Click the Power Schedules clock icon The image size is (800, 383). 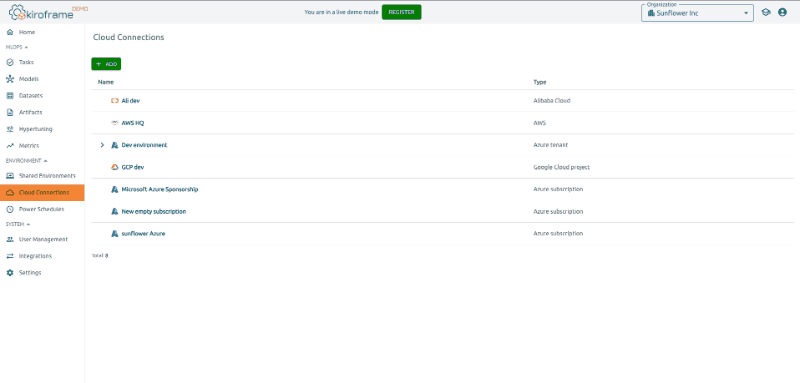(10, 209)
